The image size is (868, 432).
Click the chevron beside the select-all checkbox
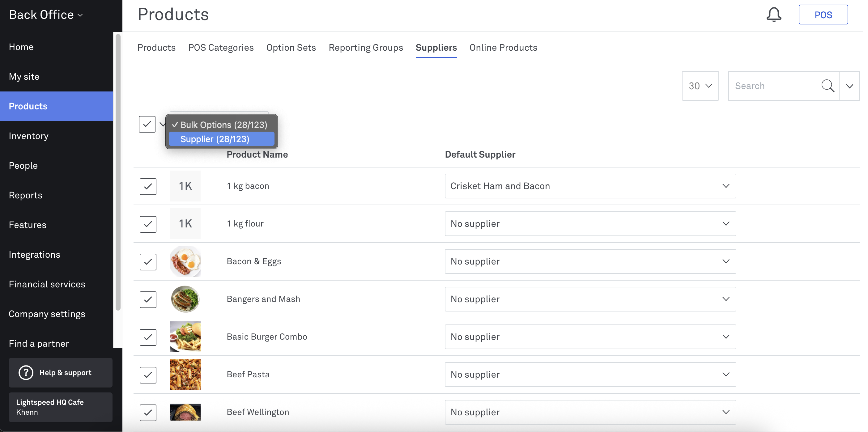coord(162,124)
